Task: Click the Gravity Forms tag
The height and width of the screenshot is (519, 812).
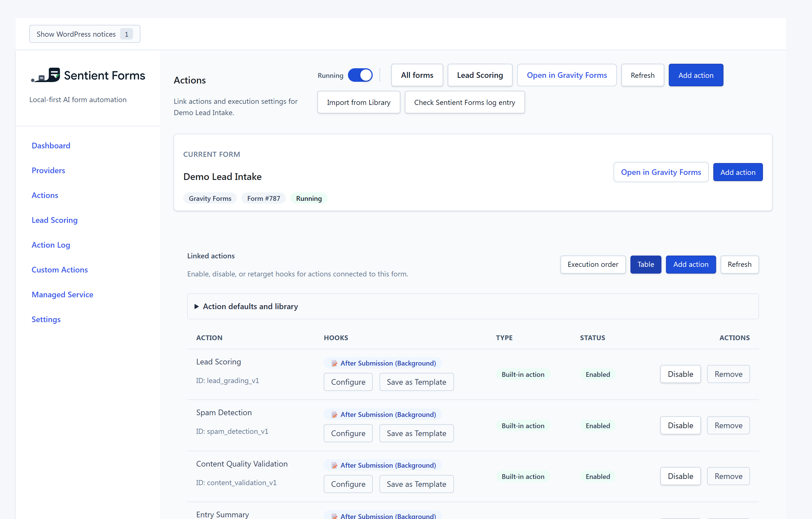Action: coord(210,198)
